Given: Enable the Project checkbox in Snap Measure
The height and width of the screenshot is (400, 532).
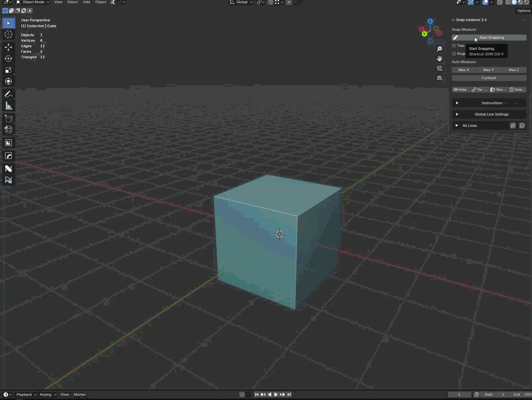Looking at the screenshot, I should pyautogui.click(x=454, y=53).
